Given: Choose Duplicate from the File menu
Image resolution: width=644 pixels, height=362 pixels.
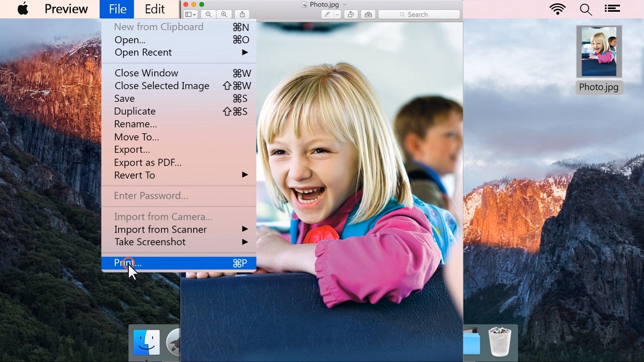Looking at the screenshot, I should tap(135, 112).
